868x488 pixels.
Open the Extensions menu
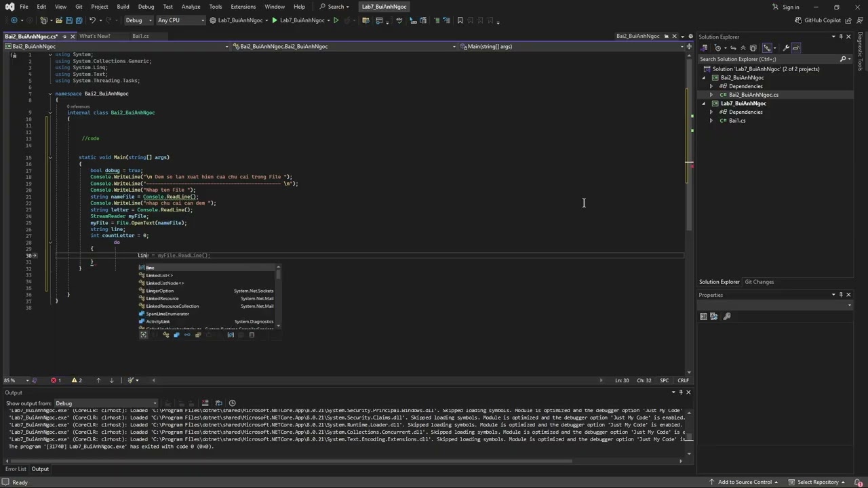pos(243,7)
